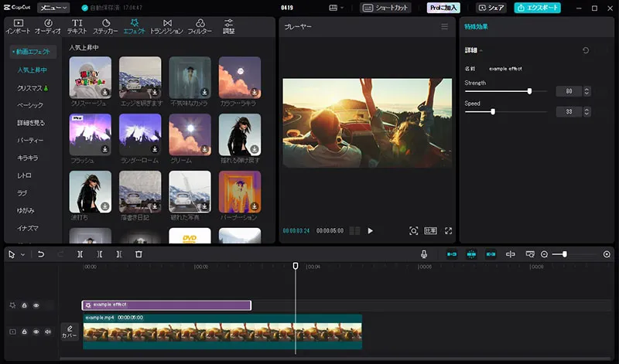
Task: Click the fullscreen icon in the player
Action: coord(447,230)
